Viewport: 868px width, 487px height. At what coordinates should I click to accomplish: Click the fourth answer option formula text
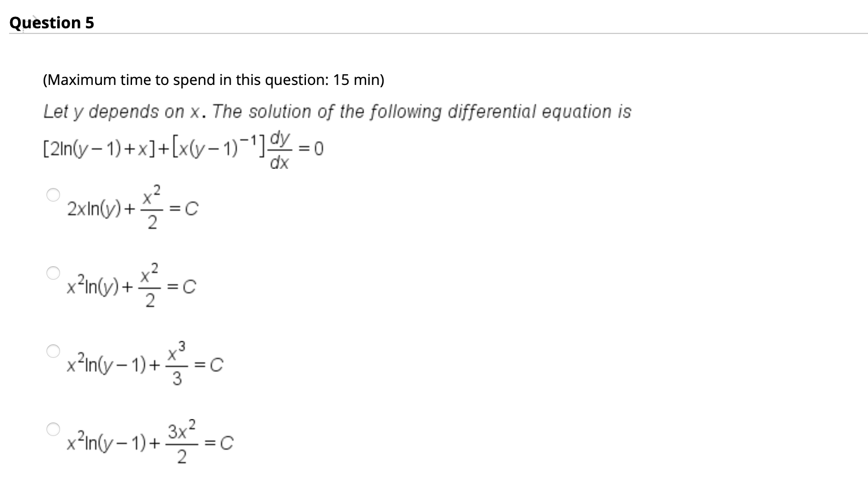point(147,443)
